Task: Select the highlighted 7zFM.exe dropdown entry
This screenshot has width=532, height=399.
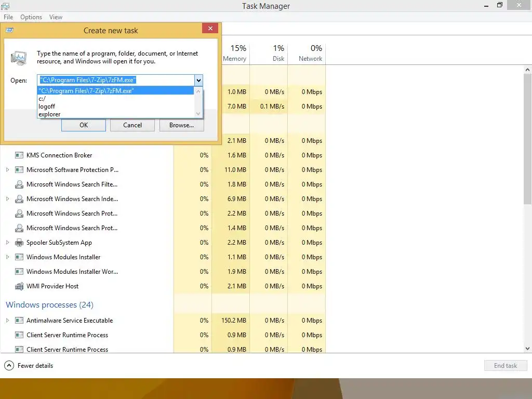Action: click(115, 90)
